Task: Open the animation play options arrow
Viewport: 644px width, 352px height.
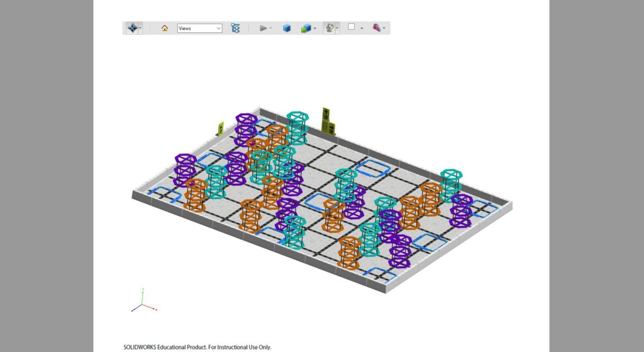Action: 270,28
